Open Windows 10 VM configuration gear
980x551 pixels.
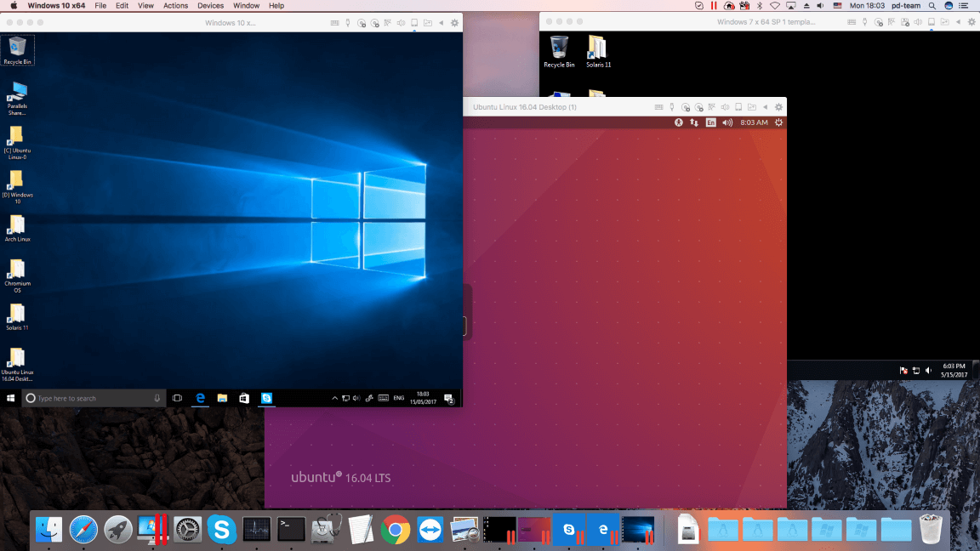pos(455,22)
